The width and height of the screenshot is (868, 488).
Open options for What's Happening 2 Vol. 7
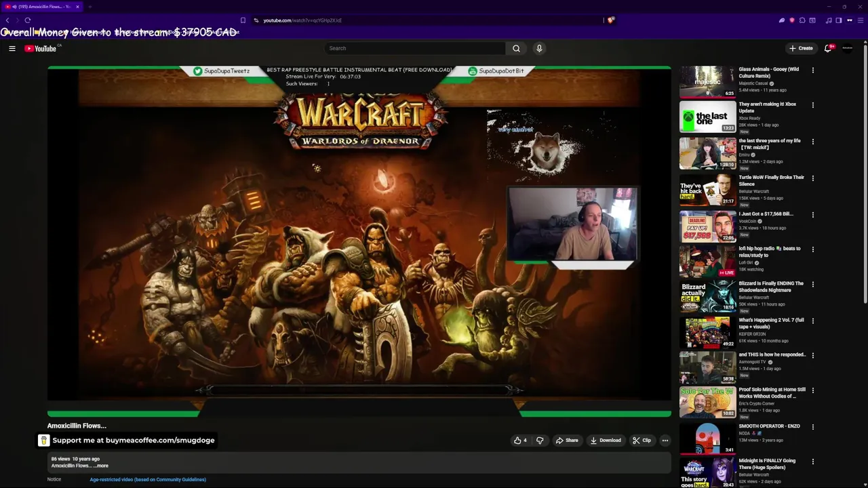coord(812,321)
